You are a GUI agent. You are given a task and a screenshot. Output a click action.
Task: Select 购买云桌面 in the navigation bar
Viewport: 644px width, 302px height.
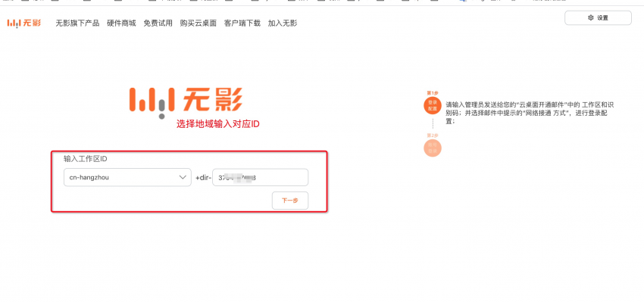(x=198, y=23)
